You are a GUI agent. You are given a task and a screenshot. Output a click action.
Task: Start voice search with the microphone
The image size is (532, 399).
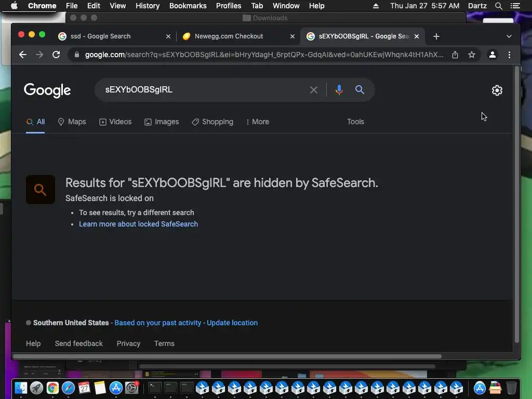[x=339, y=90]
